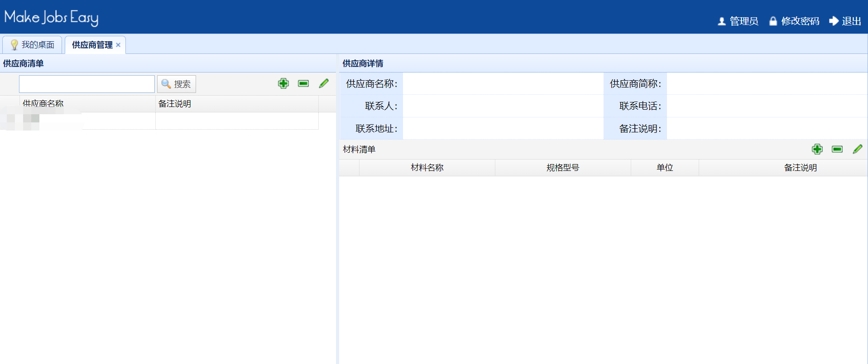Screen dimensions: 868x364
Task: Click the 供应商名称 column header
Action: pyautogui.click(x=43, y=104)
